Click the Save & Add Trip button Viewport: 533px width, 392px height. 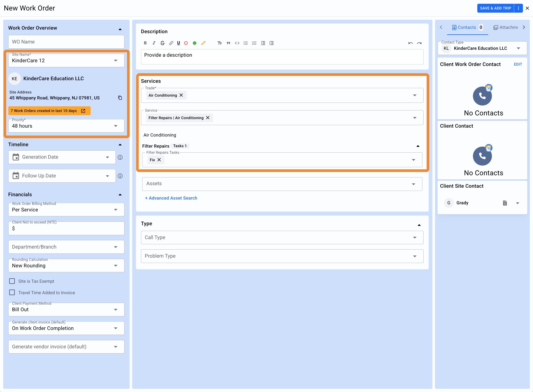pos(495,8)
